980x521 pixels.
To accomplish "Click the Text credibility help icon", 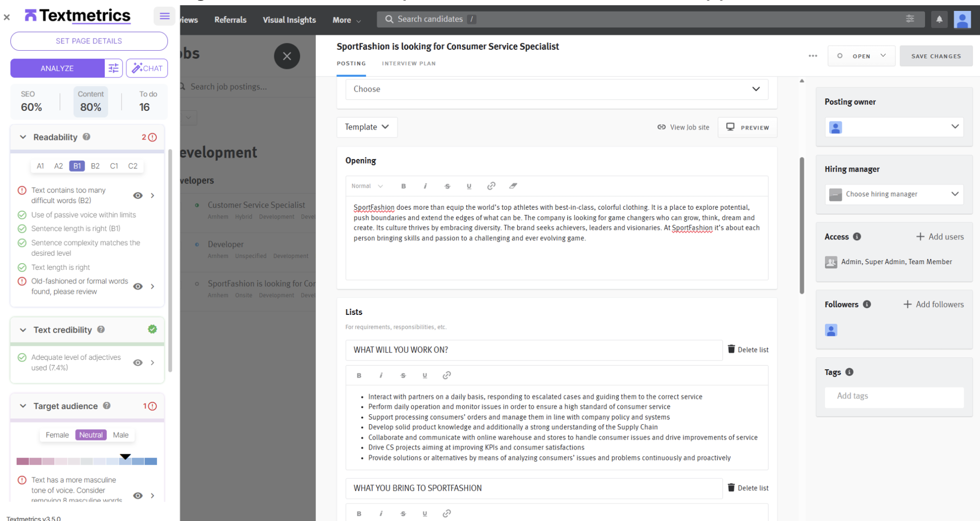I will [x=101, y=329].
